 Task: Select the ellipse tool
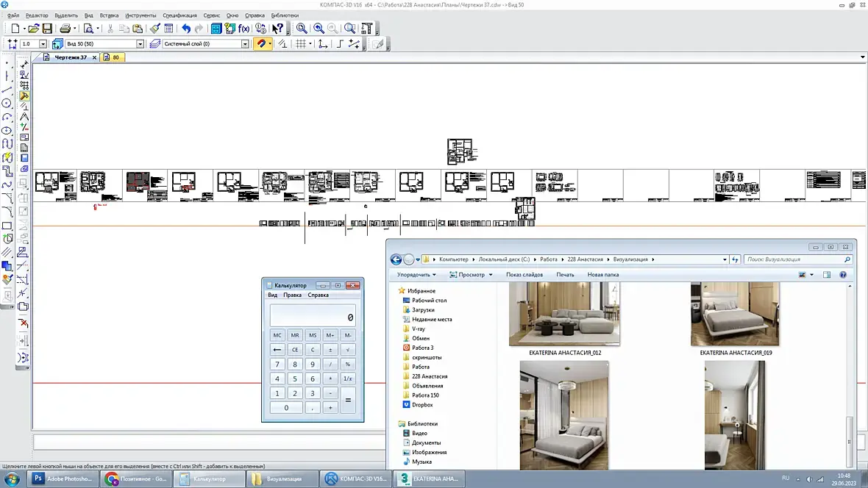point(7,131)
